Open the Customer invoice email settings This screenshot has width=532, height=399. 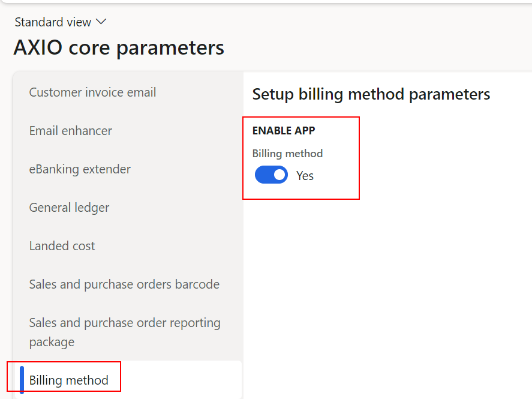pyautogui.click(x=92, y=92)
